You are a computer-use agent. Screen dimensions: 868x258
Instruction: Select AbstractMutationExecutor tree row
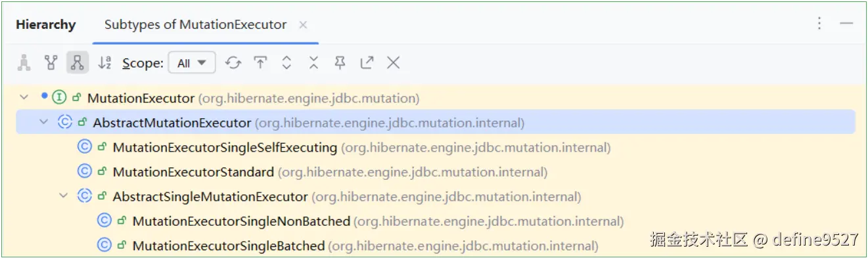[436, 122]
